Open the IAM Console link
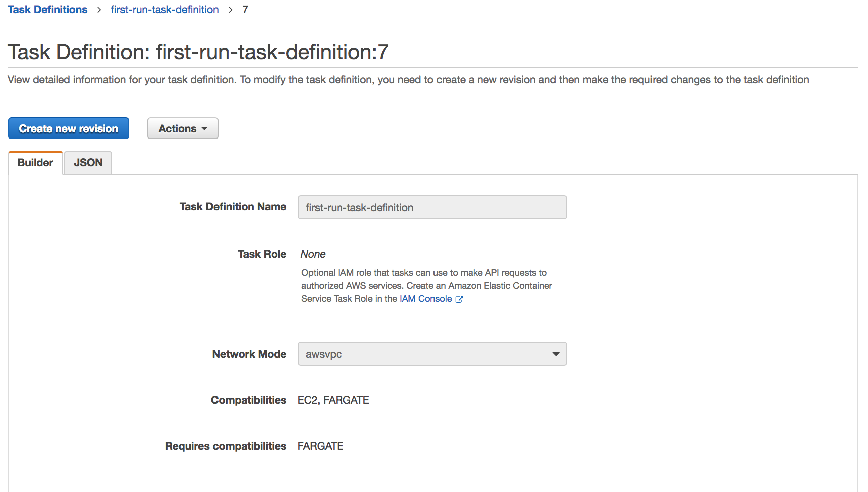 [425, 299]
